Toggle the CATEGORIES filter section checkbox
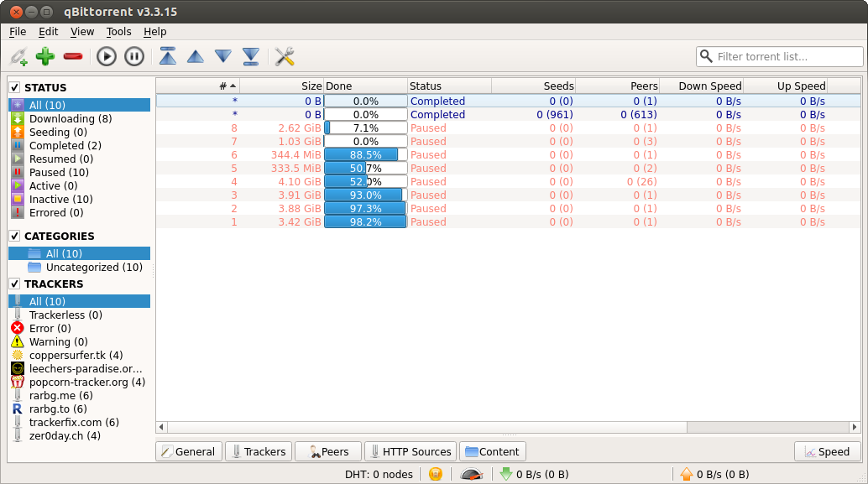 click(15, 236)
